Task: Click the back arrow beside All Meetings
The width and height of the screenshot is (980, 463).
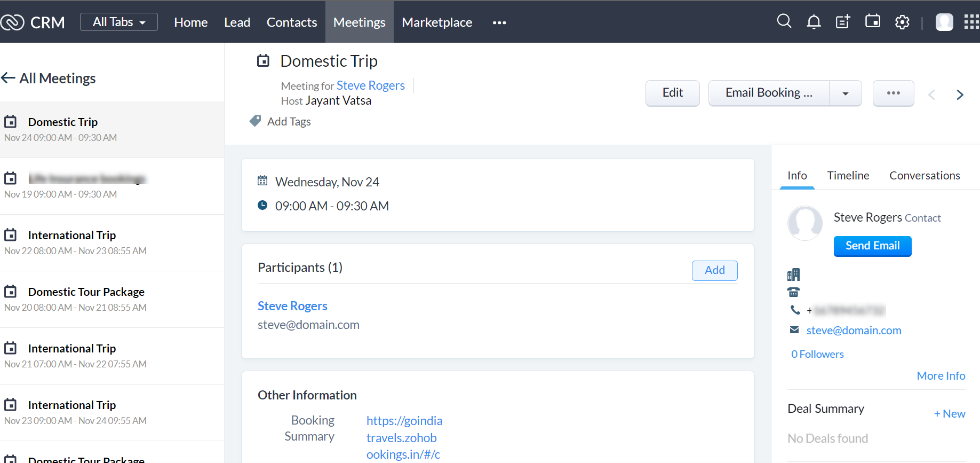Action: click(x=9, y=78)
